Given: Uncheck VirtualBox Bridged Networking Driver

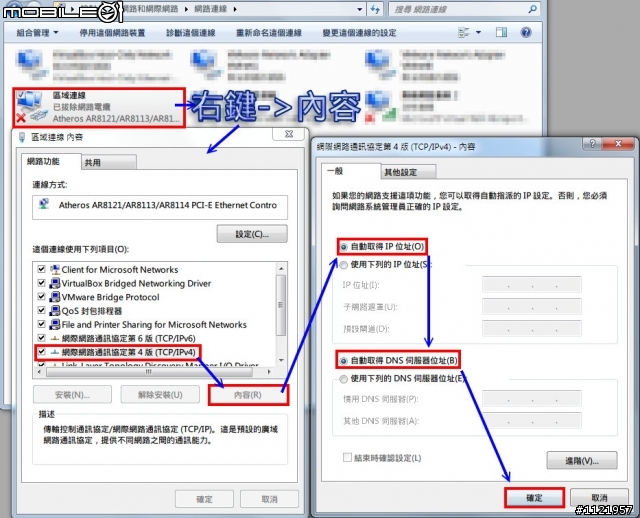Looking at the screenshot, I should coord(41,283).
